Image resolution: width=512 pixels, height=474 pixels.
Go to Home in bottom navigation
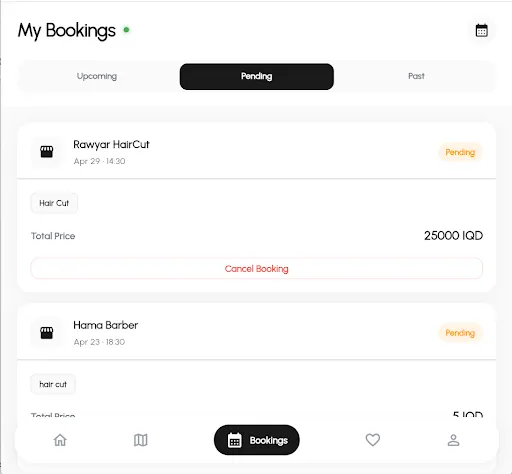(60, 440)
